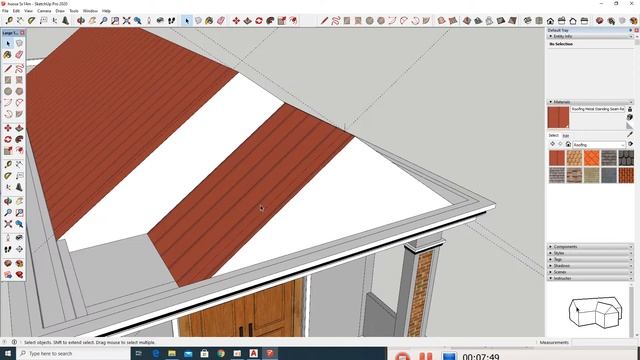Select the Follow Me tool in top toolbar

(270, 20)
